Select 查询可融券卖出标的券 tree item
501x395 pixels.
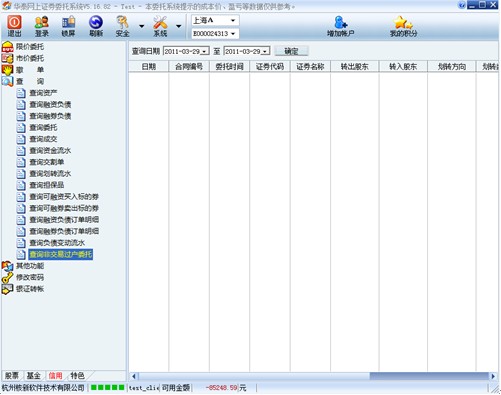(x=64, y=208)
